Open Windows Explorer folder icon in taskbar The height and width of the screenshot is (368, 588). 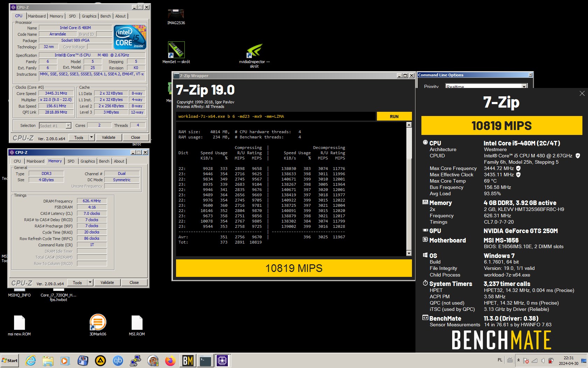click(x=48, y=360)
